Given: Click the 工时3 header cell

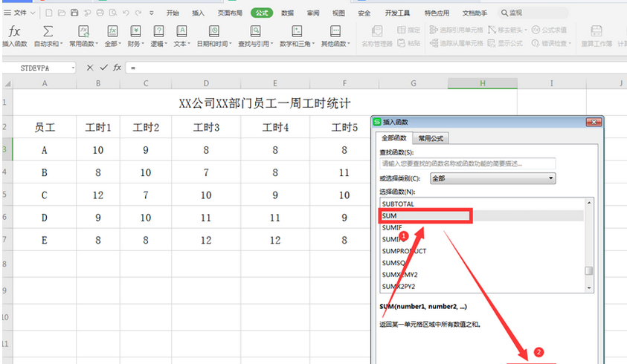Looking at the screenshot, I should pos(206,128).
